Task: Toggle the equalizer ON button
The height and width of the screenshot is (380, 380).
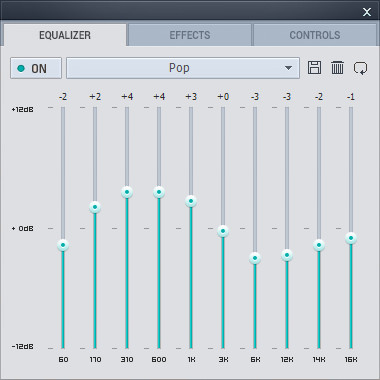Action: tap(36, 68)
